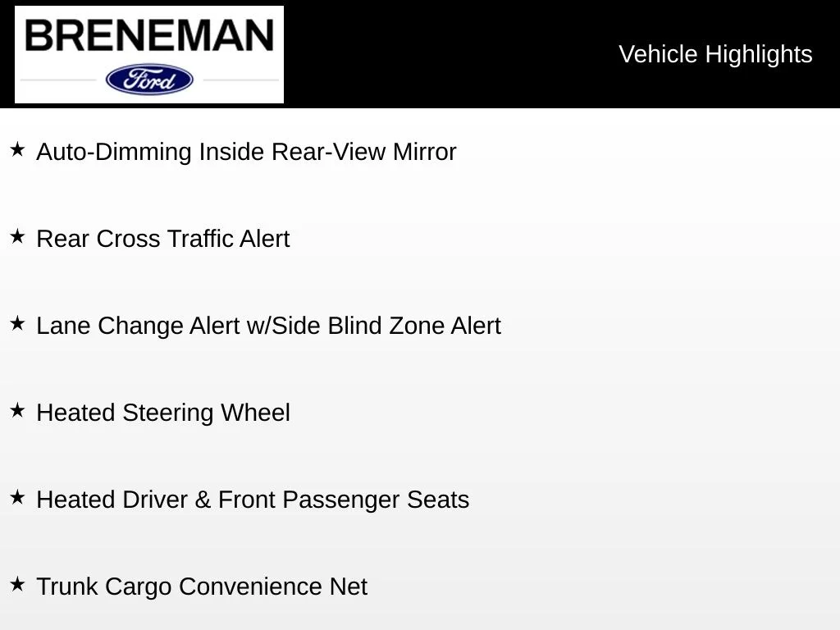Click the BRENEMAN wordmark text

pos(149,35)
